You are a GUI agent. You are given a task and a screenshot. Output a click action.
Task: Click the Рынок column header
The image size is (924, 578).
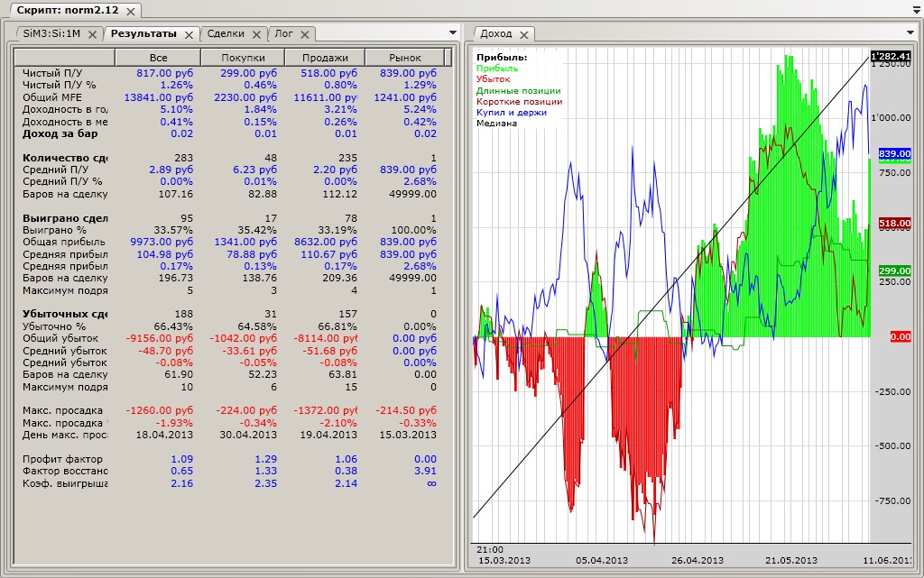(404, 58)
